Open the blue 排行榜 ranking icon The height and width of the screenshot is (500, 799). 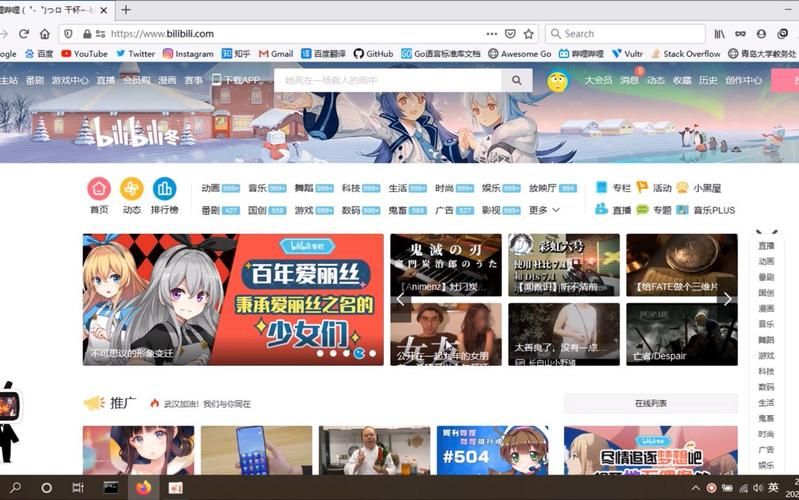[x=164, y=189]
